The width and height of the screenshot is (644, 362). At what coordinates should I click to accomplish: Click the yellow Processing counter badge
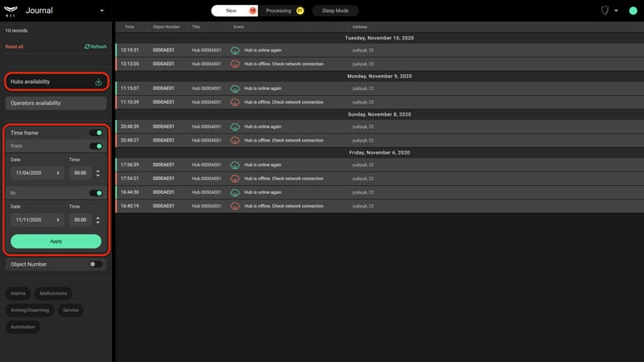[x=299, y=10]
